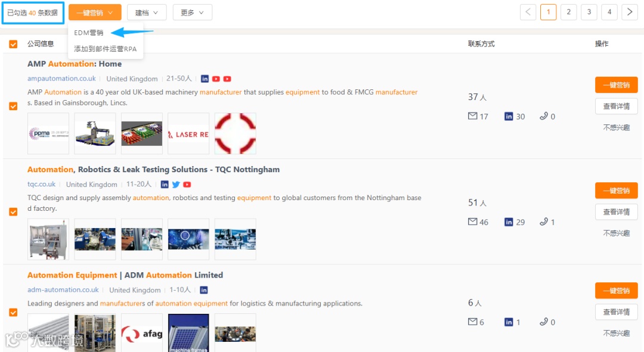The width and height of the screenshot is (644, 352).
Task: Click 一键营销 button for AMP Automation
Action: 616,85
